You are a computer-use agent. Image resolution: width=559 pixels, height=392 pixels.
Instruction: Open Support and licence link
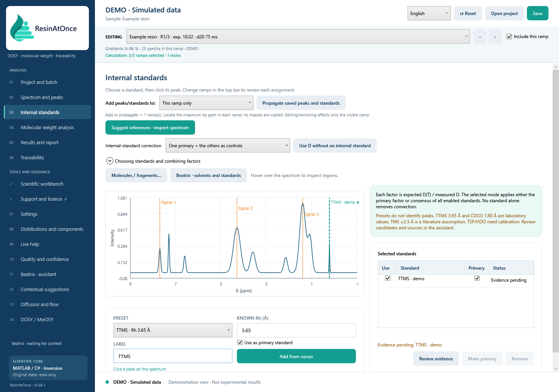[x=47, y=199]
